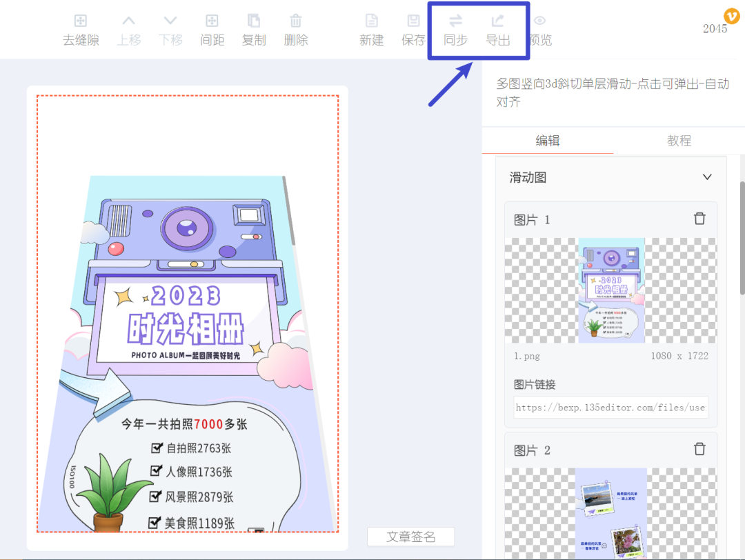745x560 pixels.
Task: Click the 2045 number at top right
Action: [x=715, y=28]
